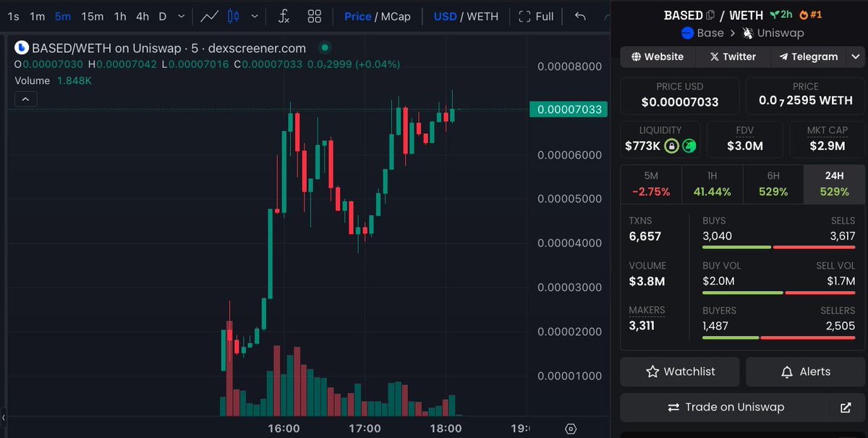Open the indicators fx icon

pos(284,16)
